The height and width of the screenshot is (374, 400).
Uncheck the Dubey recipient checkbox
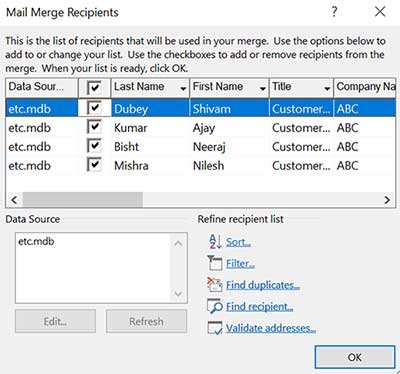pos(94,108)
